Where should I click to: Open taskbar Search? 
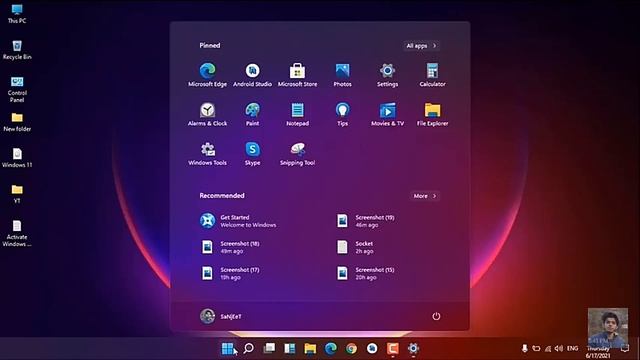tap(248, 348)
